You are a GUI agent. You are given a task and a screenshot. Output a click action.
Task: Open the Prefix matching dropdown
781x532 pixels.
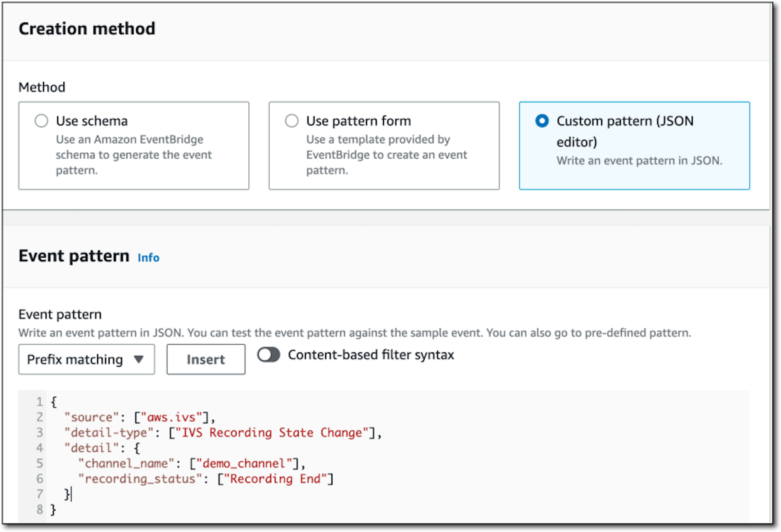coord(87,359)
